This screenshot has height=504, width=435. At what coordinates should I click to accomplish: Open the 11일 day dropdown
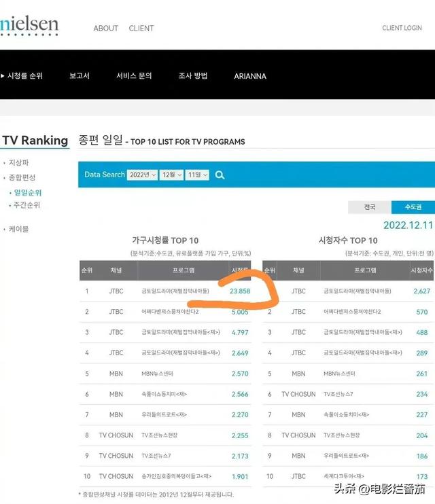coord(197,175)
